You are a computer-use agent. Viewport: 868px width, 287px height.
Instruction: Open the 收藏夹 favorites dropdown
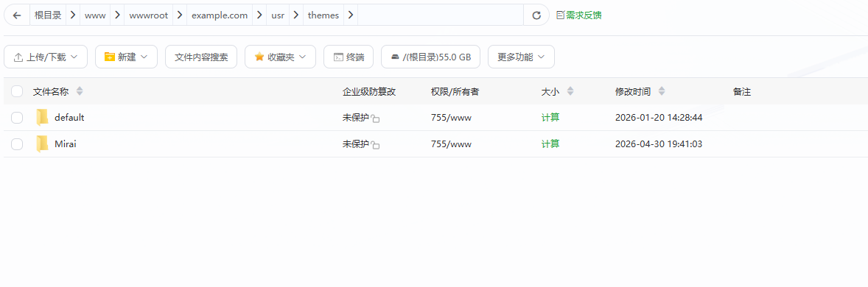(280, 57)
